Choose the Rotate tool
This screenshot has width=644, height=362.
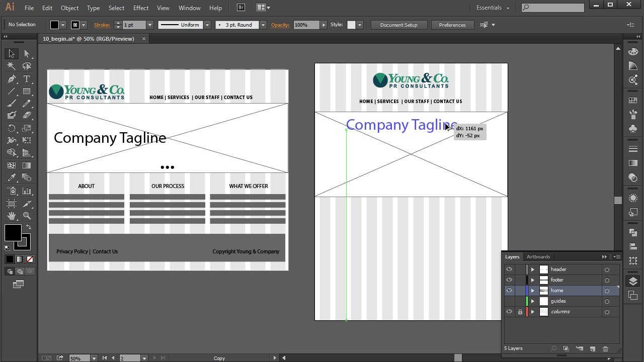click(x=12, y=128)
